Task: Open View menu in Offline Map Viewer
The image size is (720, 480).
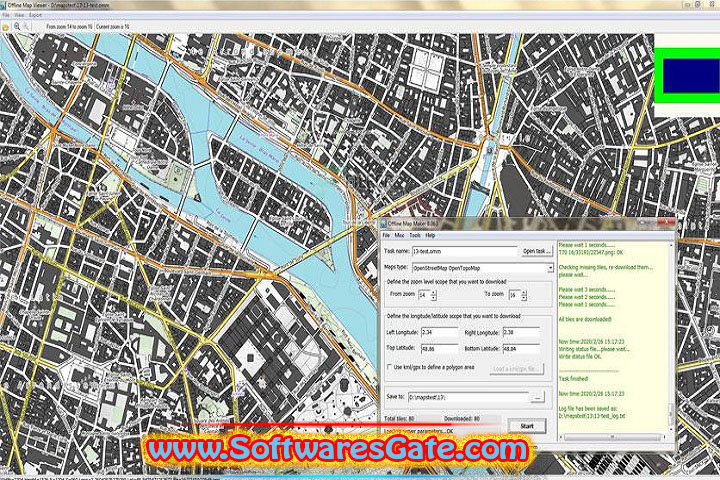Action: pos(19,15)
